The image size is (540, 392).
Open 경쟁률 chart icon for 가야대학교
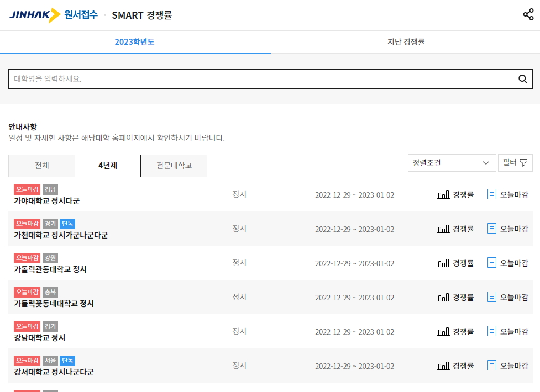443,195
